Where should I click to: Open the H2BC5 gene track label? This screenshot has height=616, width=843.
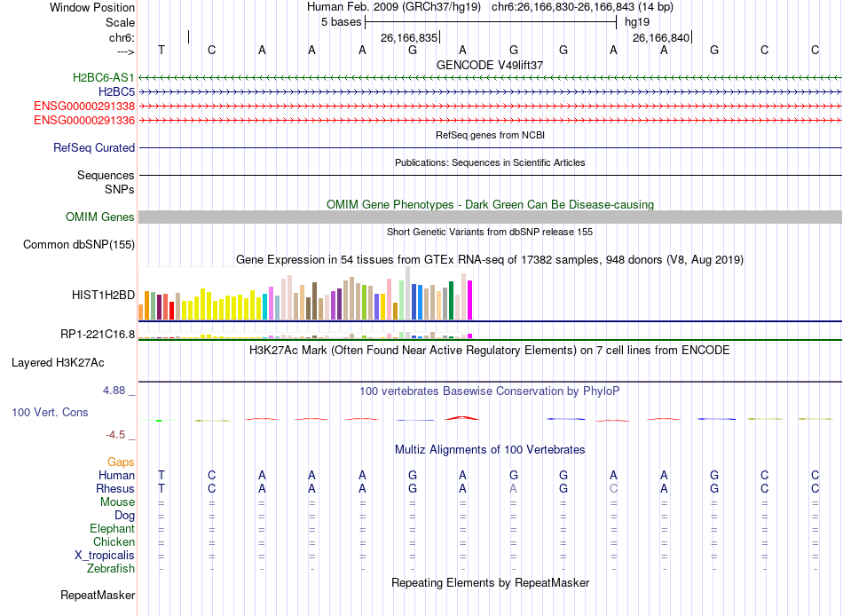click(116, 92)
